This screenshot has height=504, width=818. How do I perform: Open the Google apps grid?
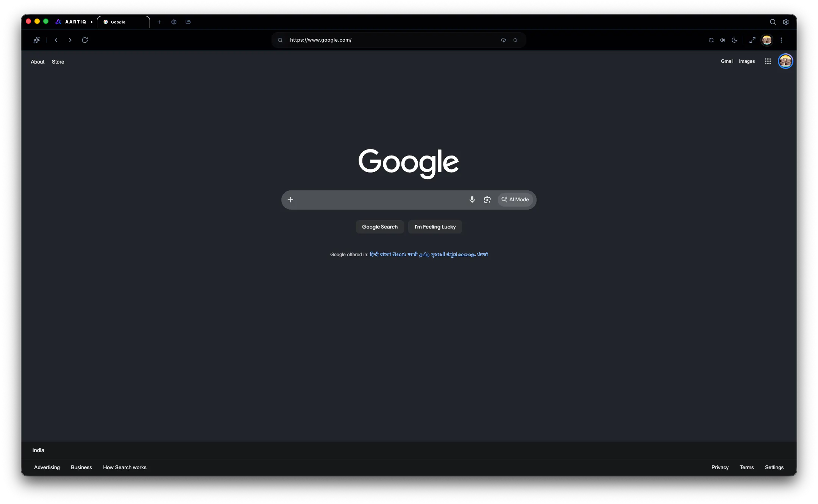click(x=768, y=61)
